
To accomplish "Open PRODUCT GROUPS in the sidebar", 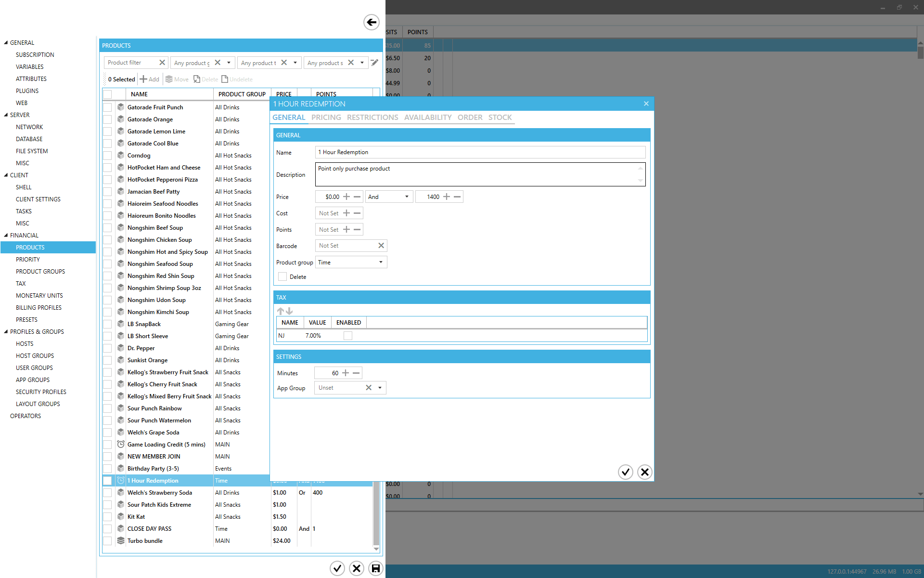I will (x=40, y=272).
